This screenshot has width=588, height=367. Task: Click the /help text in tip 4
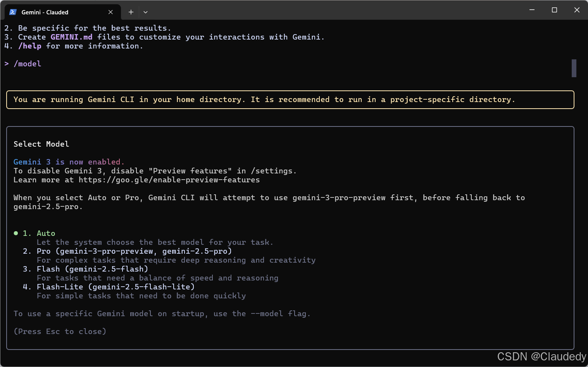(30, 46)
